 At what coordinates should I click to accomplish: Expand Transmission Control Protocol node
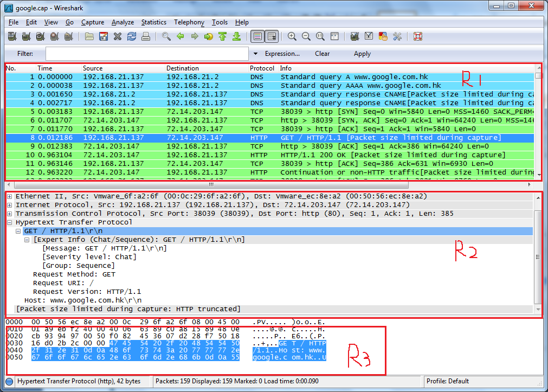coord(10,214)
